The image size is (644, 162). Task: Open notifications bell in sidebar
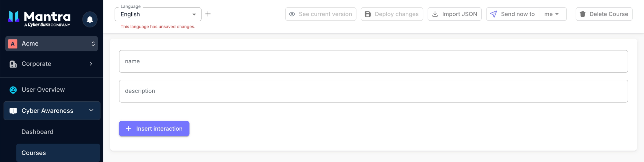point(90,19)
